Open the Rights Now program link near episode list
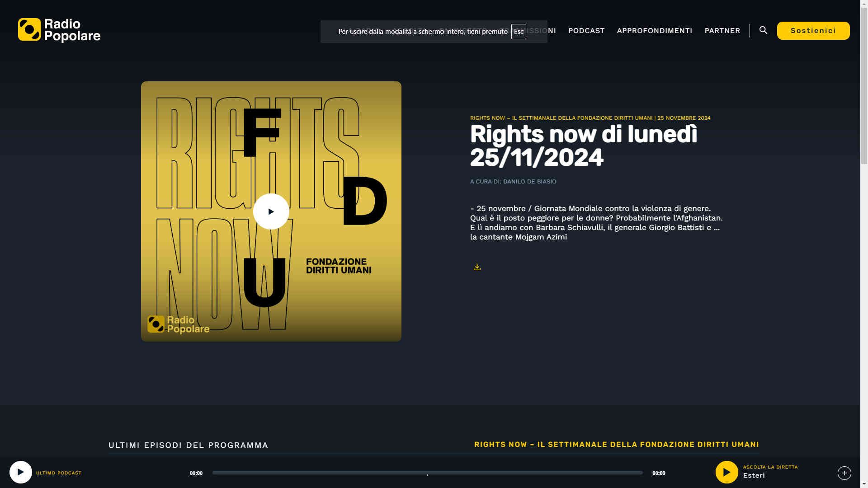Image resolution: width=868 pixels, height=488 pixels. 617,445
